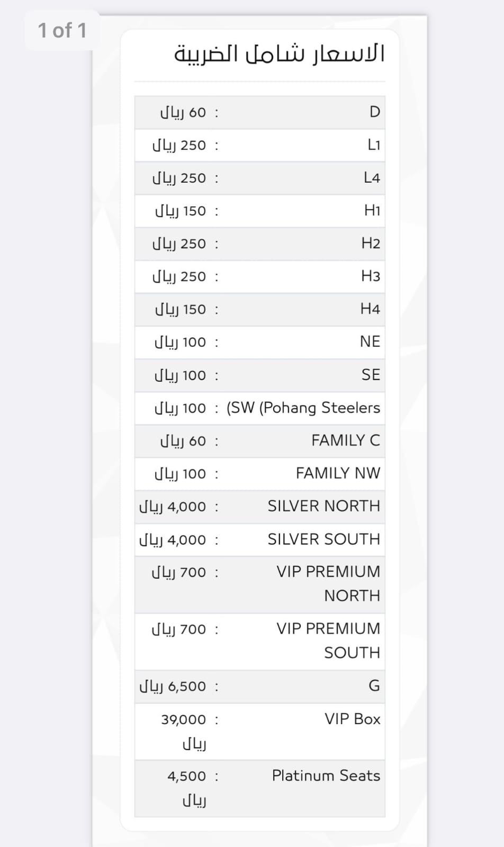The width and height of the screenshot is (504, 847).
Task: Select the L1 price row
Action: [259, 145]
